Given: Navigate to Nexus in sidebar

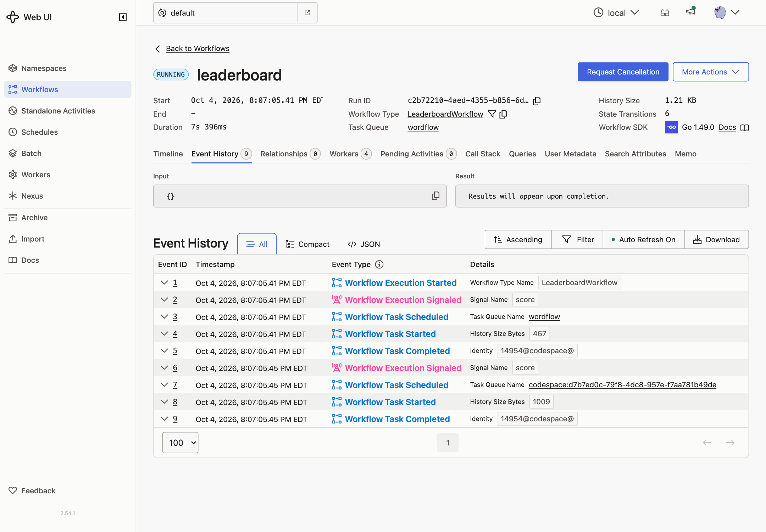Looking at the screenshot, I should click(x=68, y=196).
